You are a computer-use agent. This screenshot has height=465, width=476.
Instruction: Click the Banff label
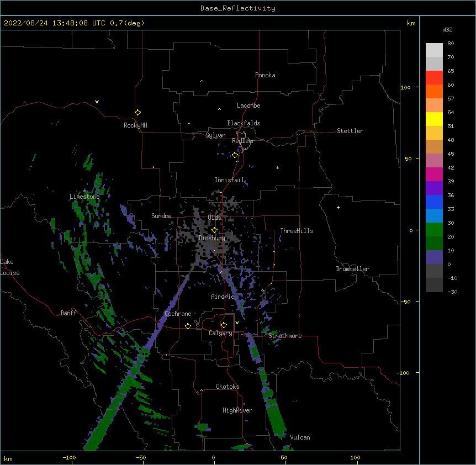tap(68, 313)
